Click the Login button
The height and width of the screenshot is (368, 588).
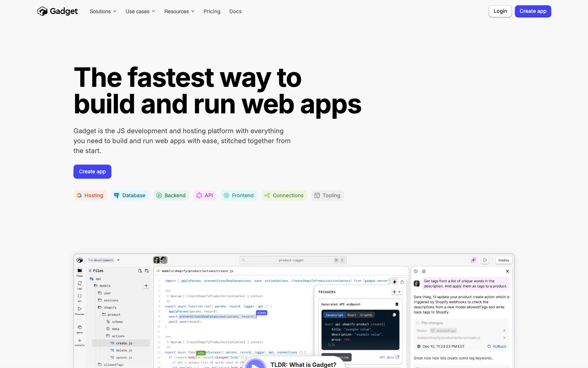tap(500, 11)
